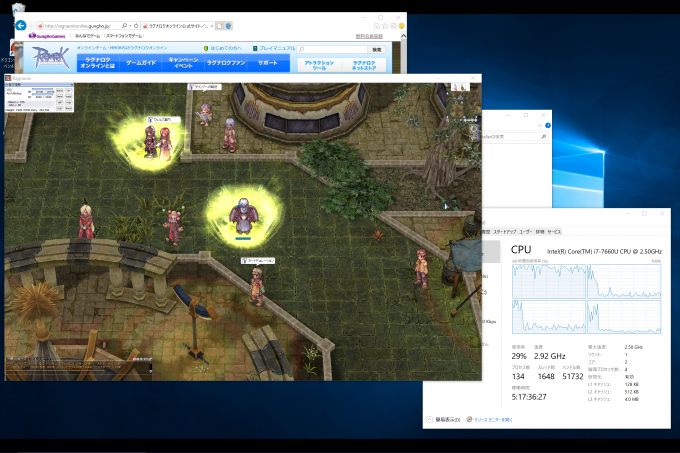Open the みんなでゲーム link
Viewport: 680px width, 453px height.
pyautogui.click(x=87, y=36)
